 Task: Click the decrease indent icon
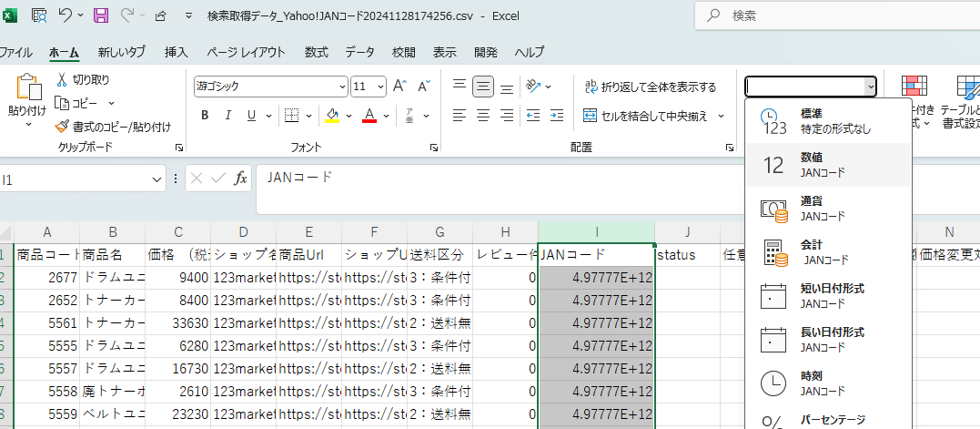point(533,116)
